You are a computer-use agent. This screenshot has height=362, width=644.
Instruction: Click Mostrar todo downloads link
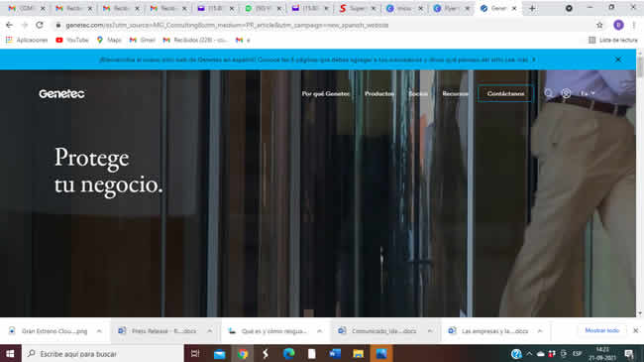(602, 330)
